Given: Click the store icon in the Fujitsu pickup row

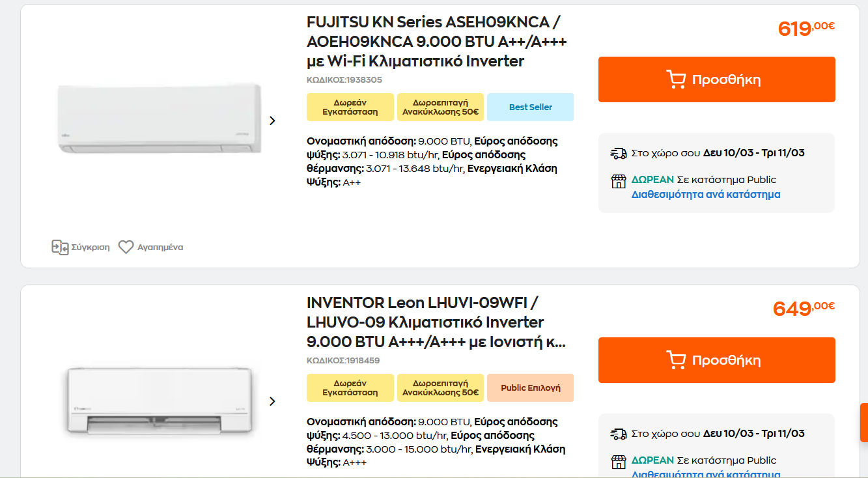Looking at the screenshot, I should coord(619,181).
